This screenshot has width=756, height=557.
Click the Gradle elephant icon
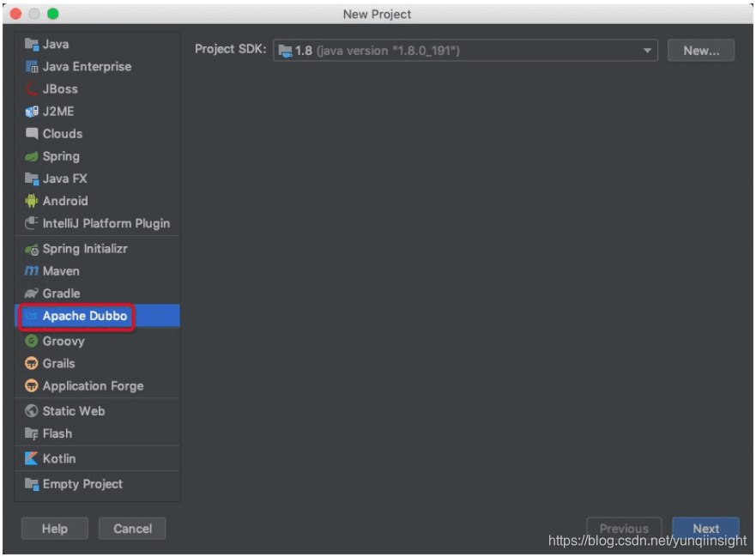32,294
